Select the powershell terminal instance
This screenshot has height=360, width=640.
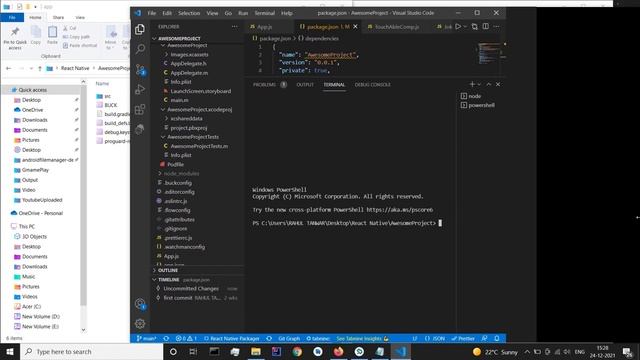click(x=481, y=105)
